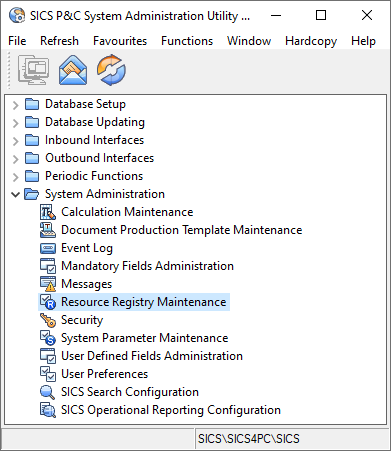Select the System Administration label

pyautogui.click(x=105, y=194)
